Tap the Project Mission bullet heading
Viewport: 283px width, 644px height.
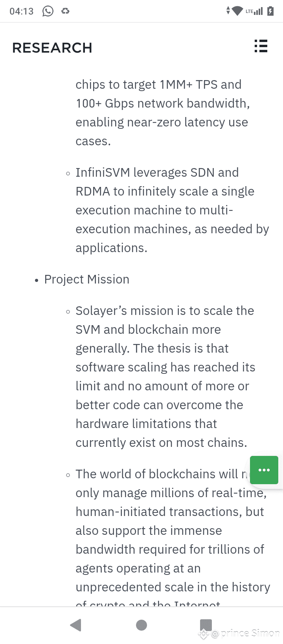click(x=87, y=279)
